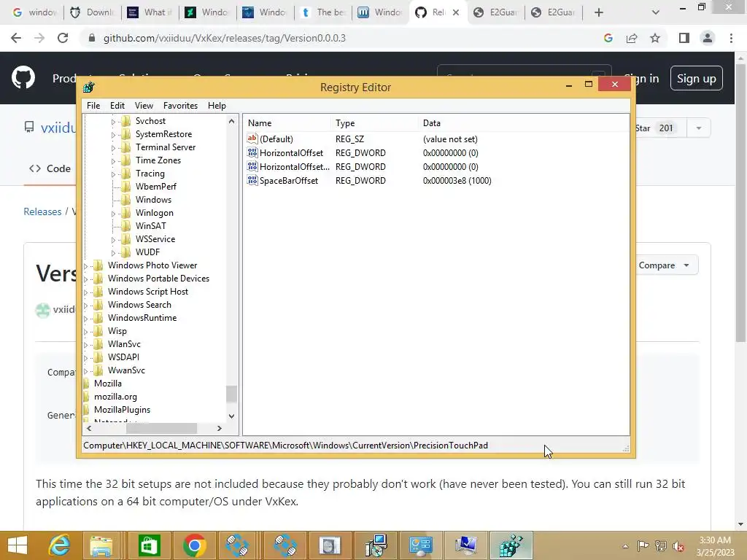Select the Mozilla tree key
The height and width of the screenshot is (560, 747).
(108, 384)
